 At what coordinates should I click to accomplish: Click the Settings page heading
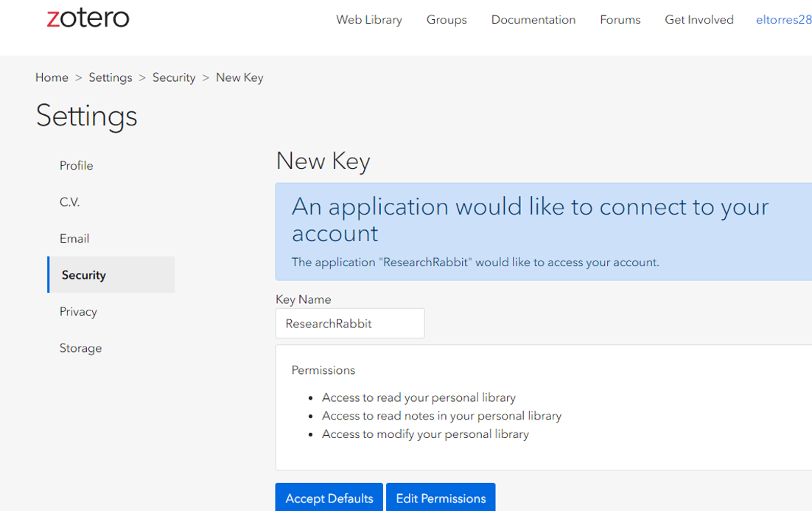[x=86, y=116]
